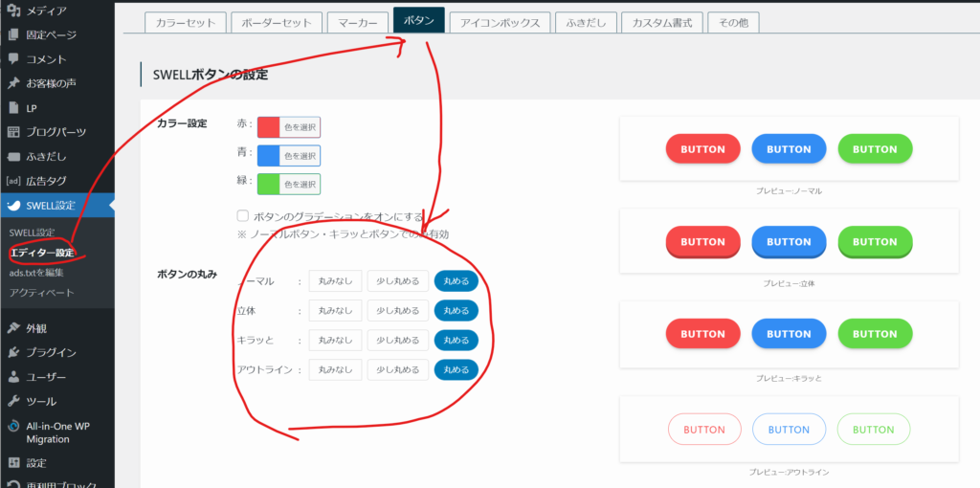Click the ブログパーツ sidebar icon
The image size is (980, 488).
pyautogui.click(x=13, y=132)
